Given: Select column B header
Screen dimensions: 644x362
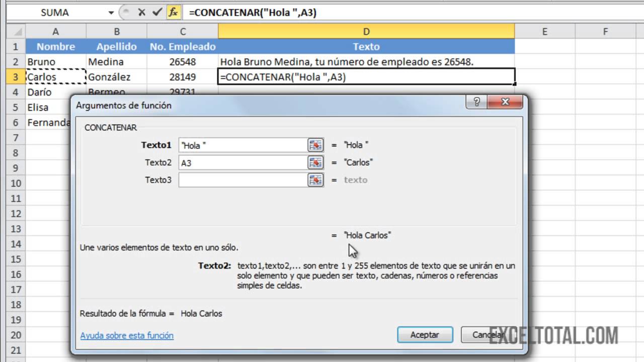Looking at the screenshot, I should [x=117, y=32].
